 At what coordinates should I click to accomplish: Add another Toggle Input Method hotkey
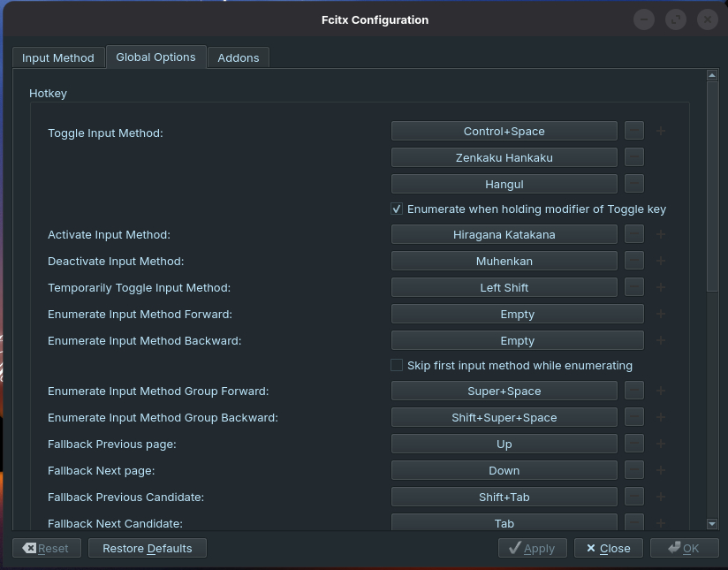point(661,132)
